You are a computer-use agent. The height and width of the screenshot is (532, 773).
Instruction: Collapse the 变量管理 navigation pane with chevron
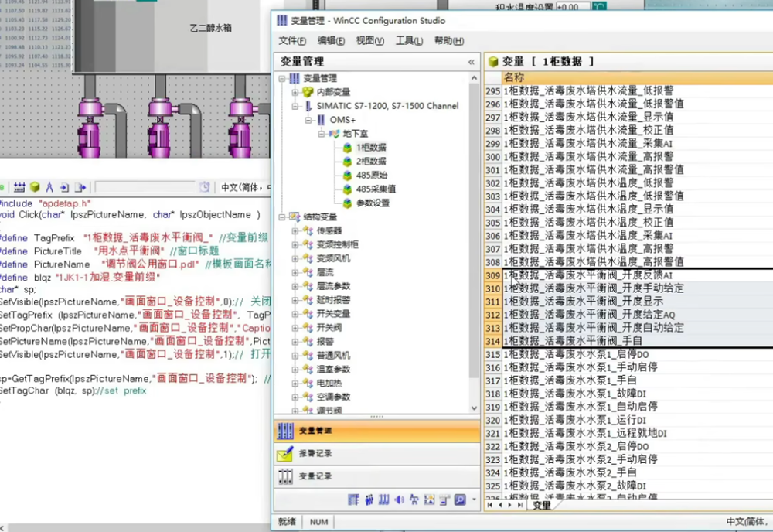(471, 62)
